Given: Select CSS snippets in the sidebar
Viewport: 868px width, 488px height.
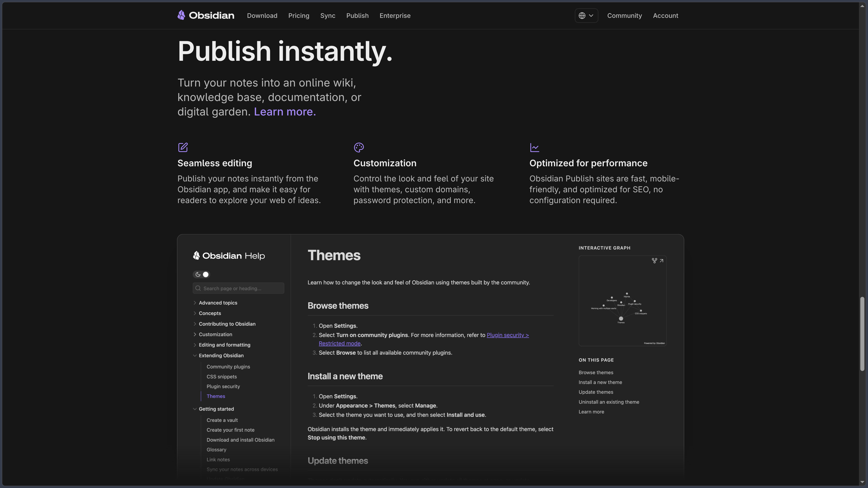Looking at the screenshot, I should coord(221,377).
